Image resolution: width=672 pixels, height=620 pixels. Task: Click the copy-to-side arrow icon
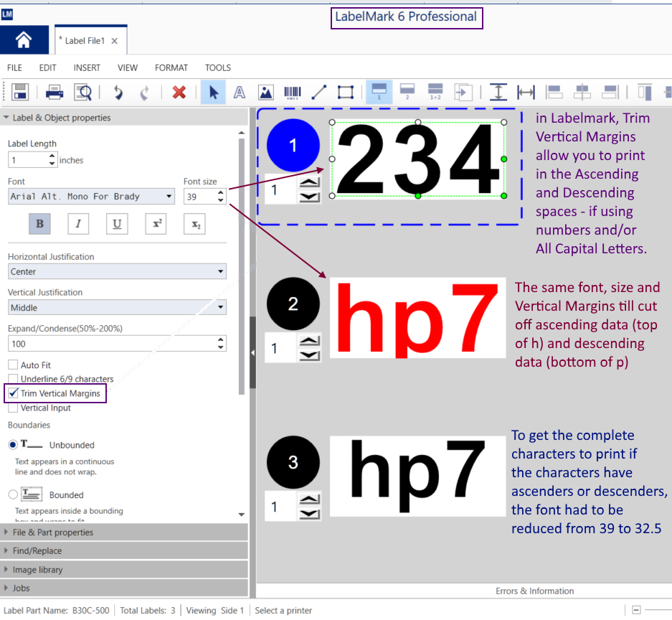(x=463, y=92)
